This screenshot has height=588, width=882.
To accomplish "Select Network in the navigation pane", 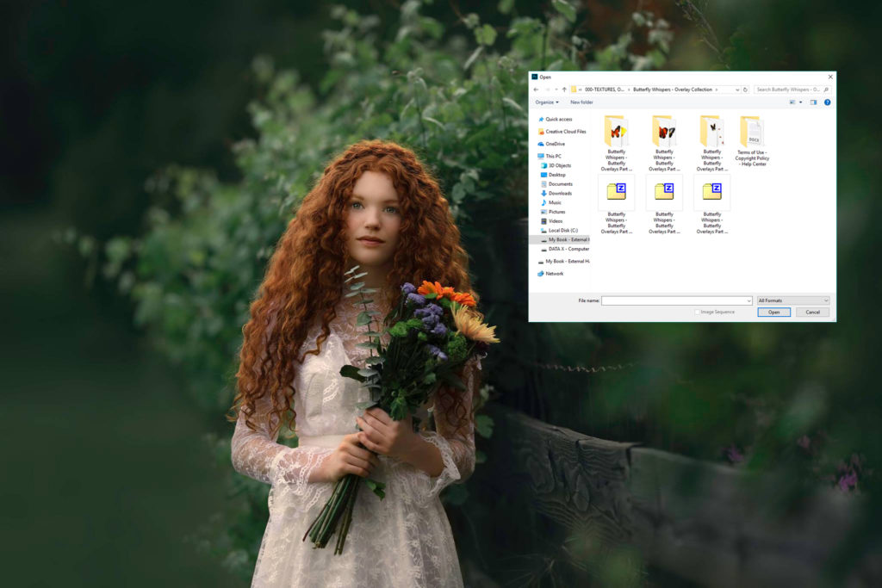I will click(x=550, y=274).
